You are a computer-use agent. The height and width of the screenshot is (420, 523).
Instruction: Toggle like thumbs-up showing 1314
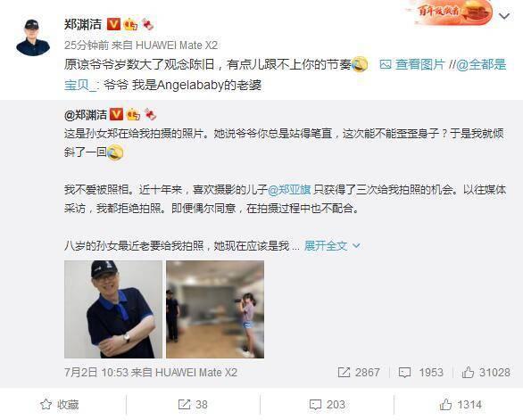461,404
